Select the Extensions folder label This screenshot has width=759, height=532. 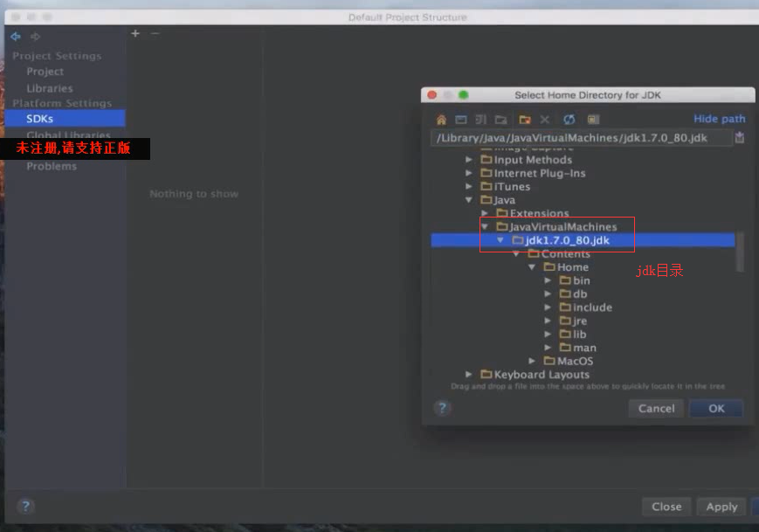[539, 213]
